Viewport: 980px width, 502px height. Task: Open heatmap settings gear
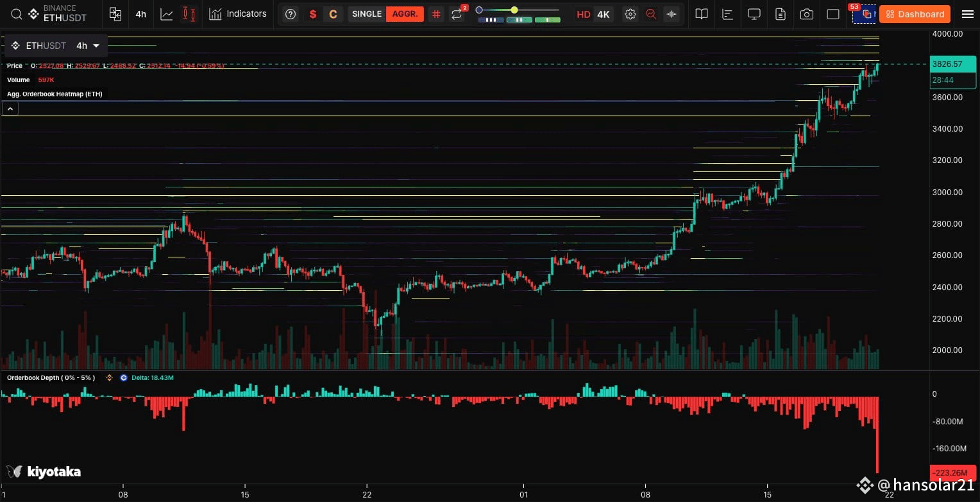pos(630,14)
